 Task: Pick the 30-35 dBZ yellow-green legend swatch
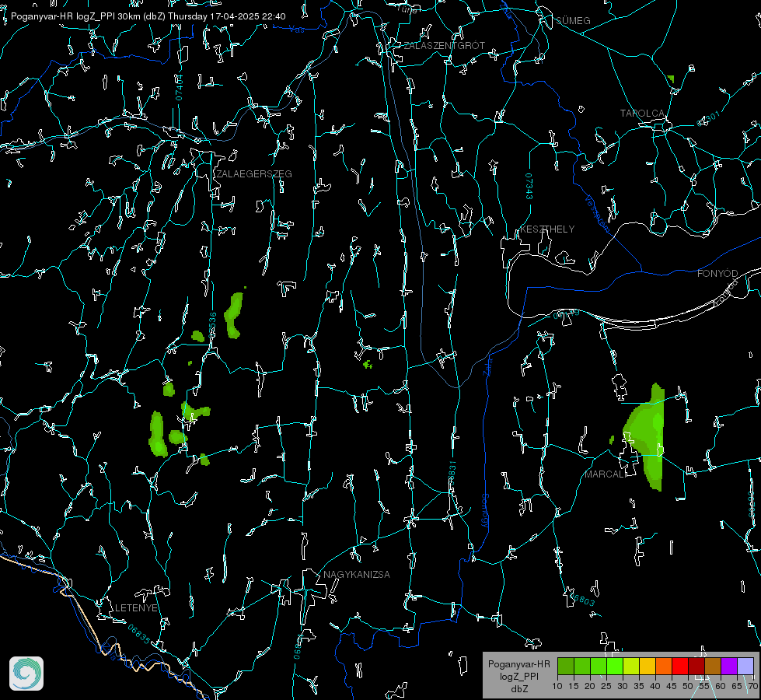point(631,666)
